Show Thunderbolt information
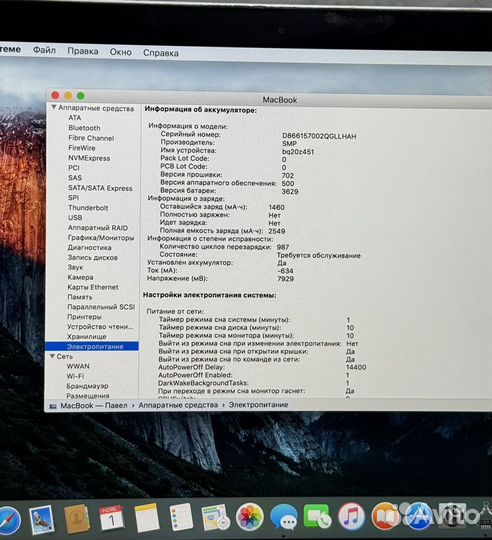This screenshot has width=492, height=540. 88,208
